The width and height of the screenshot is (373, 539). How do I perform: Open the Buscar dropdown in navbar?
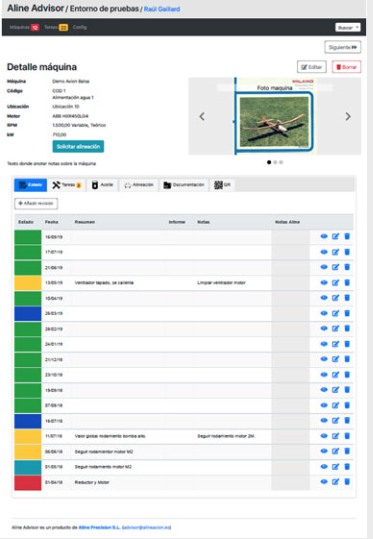pyautogui.click(x=348, y=28)
